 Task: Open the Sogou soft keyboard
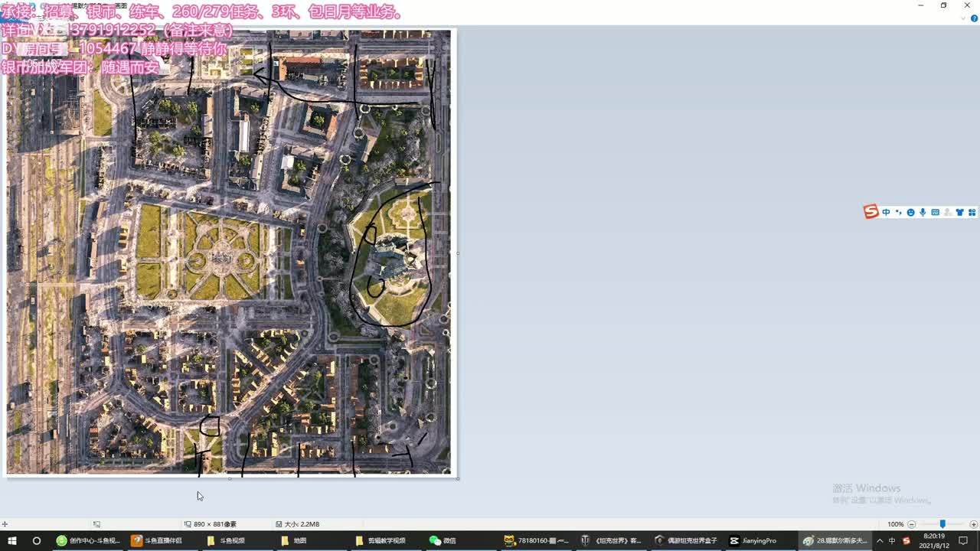coord(935,213)
